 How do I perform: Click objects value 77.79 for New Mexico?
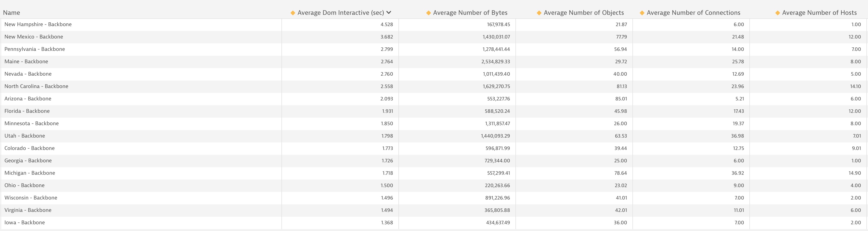tap(621, 37)
